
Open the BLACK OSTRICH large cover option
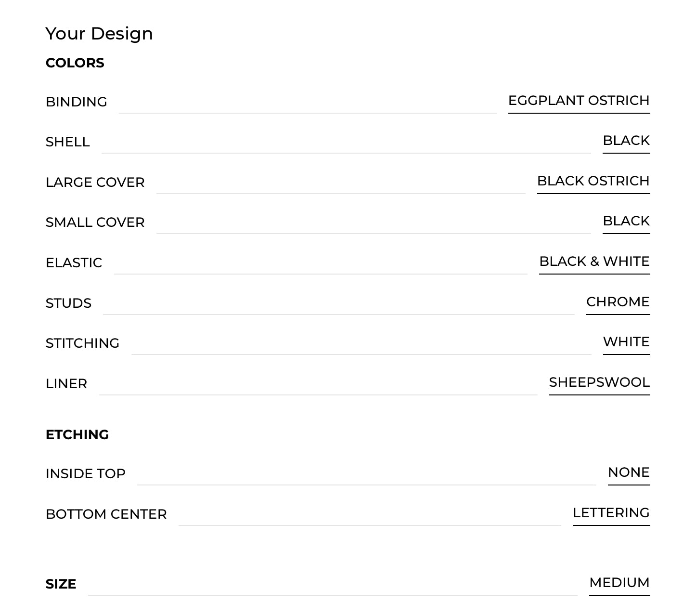point(593,181)
